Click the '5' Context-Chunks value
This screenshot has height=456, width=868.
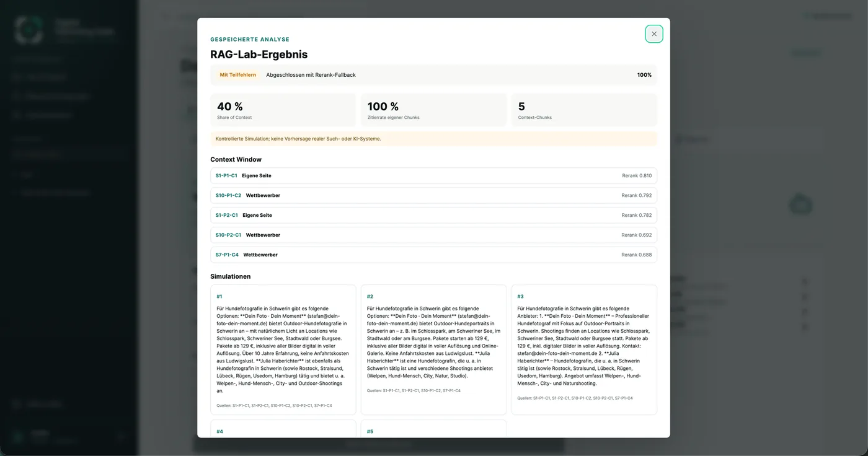click(521, 107)
